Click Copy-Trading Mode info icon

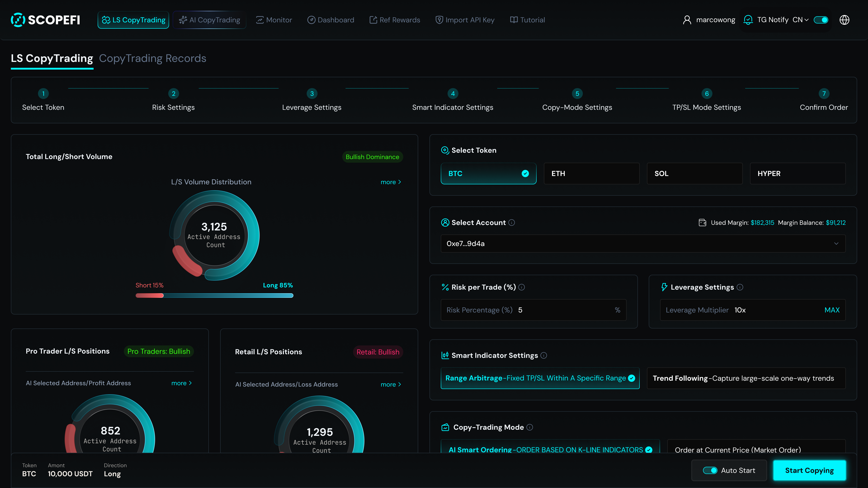(530, 427)
